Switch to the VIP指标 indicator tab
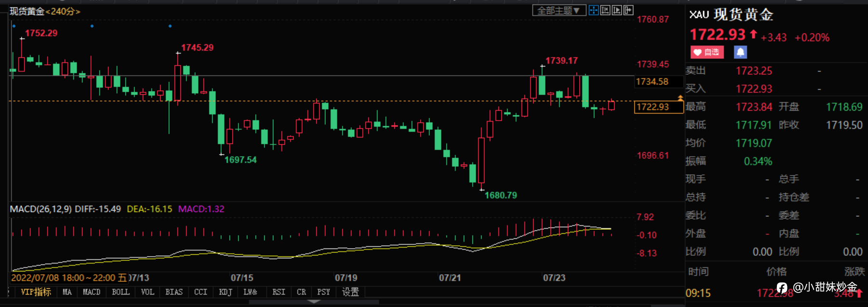The width and height of the screenshot is (868, 307). pos(36,292)
